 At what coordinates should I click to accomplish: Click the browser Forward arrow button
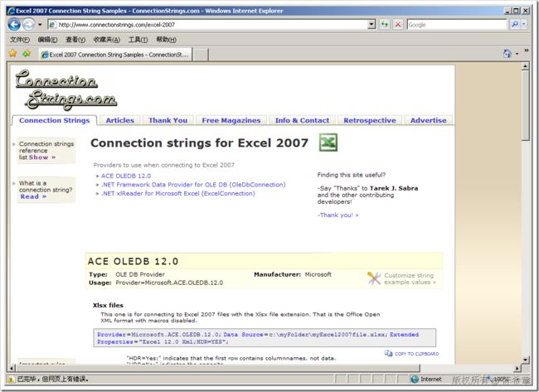[x=28, y=25]
